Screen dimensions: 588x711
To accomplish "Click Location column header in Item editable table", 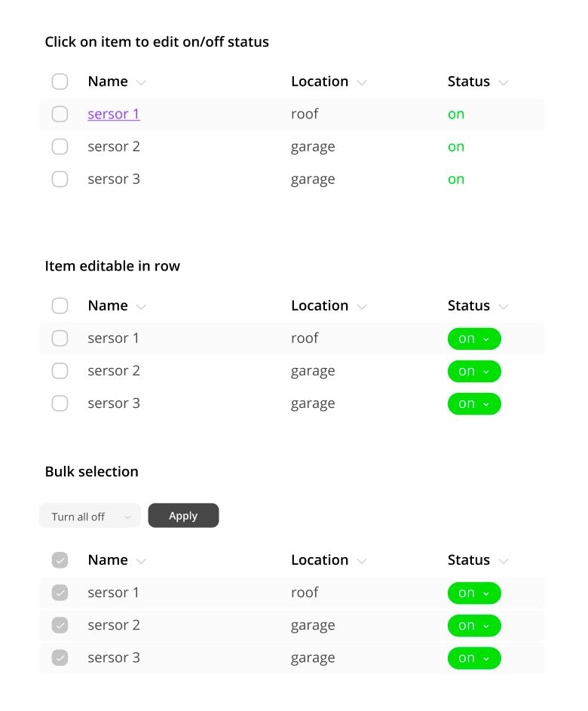I will pos(320,306).
